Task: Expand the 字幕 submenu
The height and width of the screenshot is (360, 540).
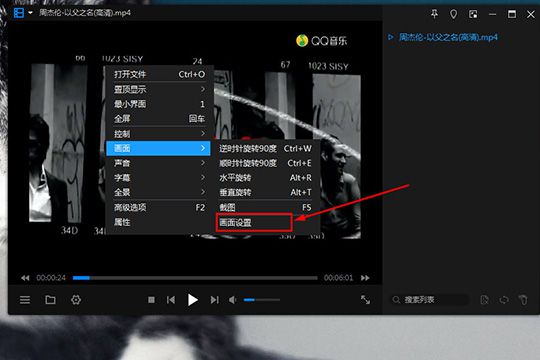Action: (x=158, y=178)
